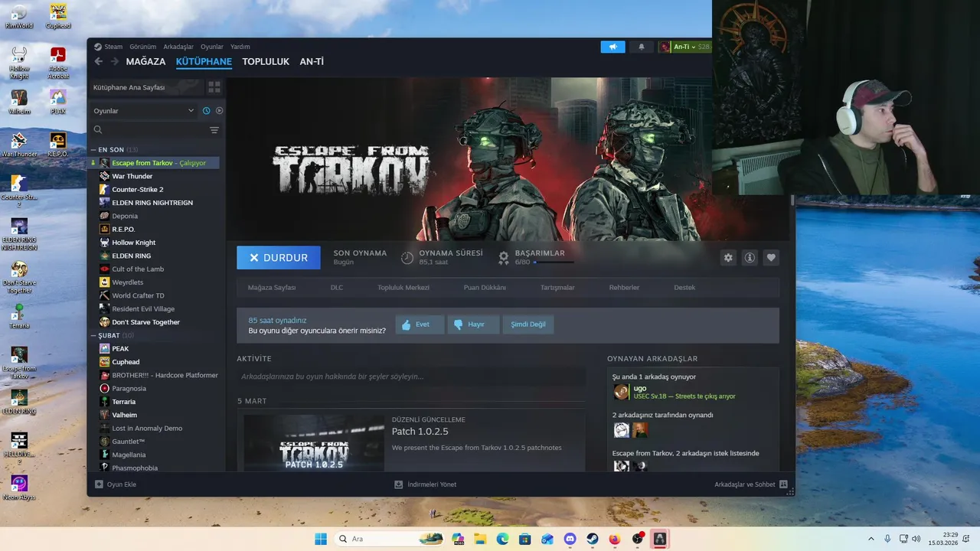Viewport: 980px width, 551px height.
Task: Select Counter-Strike 2 in library list
Action: [x=138, y=189]
